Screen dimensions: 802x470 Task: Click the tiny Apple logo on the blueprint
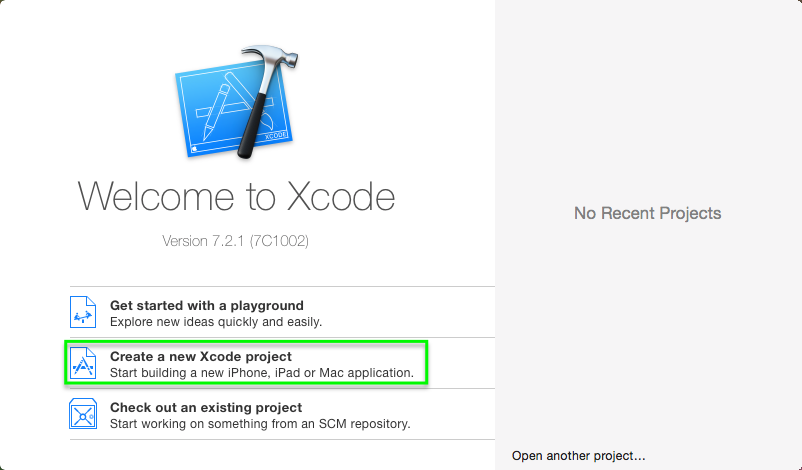click(x=192, y=149)
